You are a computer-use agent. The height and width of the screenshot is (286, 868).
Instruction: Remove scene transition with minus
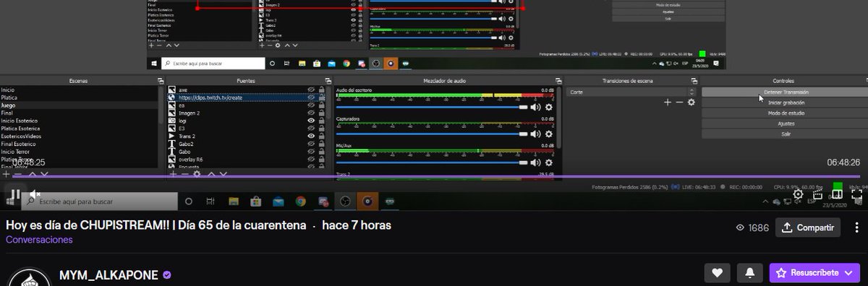679,103
